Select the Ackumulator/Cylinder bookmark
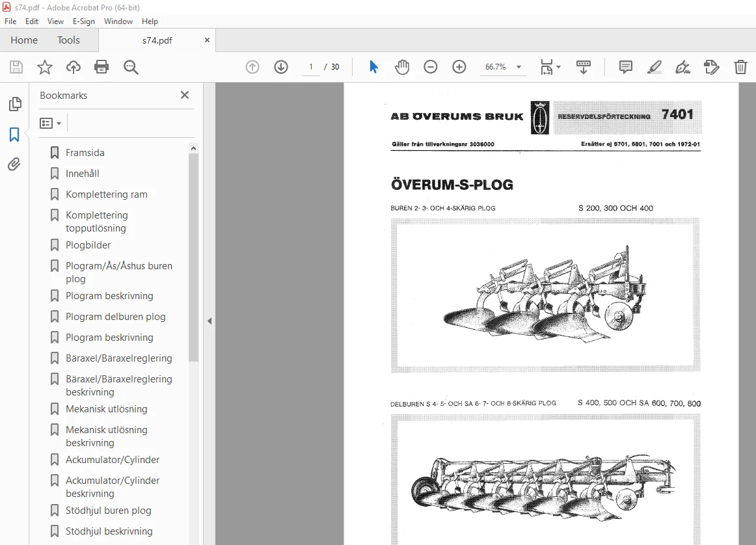 [113, 460]
